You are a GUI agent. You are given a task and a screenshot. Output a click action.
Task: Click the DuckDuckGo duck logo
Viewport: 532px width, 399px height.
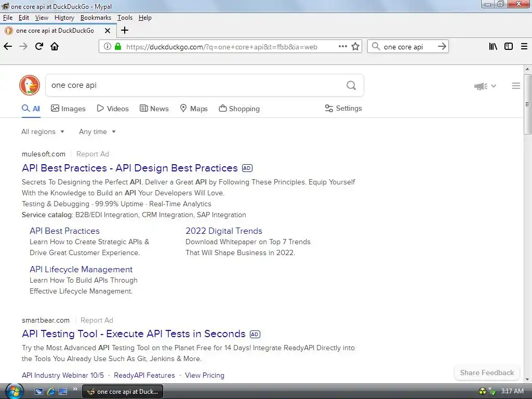[x=30, y=85]
